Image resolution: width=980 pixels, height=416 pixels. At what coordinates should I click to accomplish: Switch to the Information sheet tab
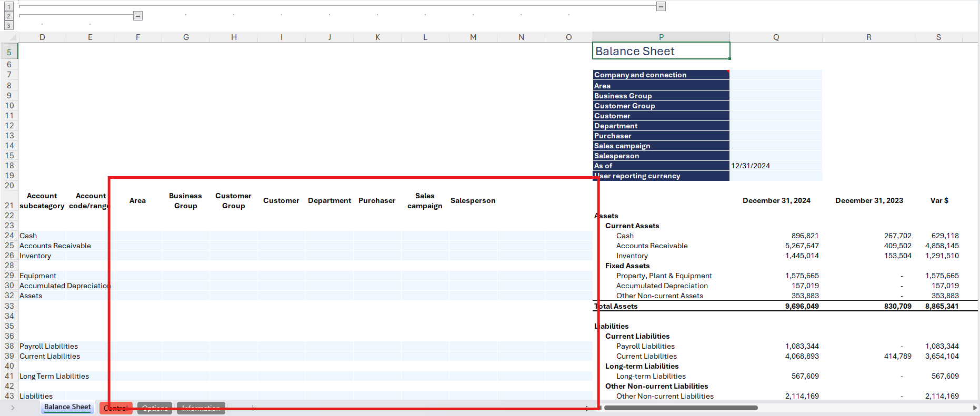(201, 408)
